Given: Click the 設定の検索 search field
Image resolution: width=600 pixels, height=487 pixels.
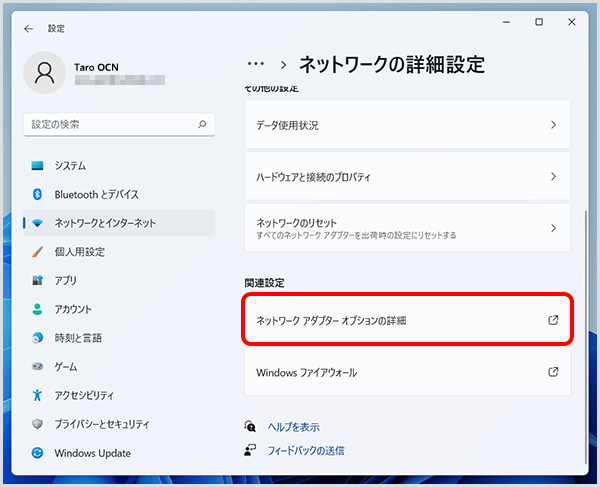Looking at the screenshot, I should coord(110,125).
